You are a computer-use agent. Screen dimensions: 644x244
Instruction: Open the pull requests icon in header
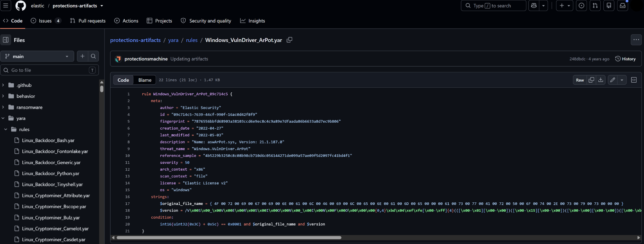(595, 5)
